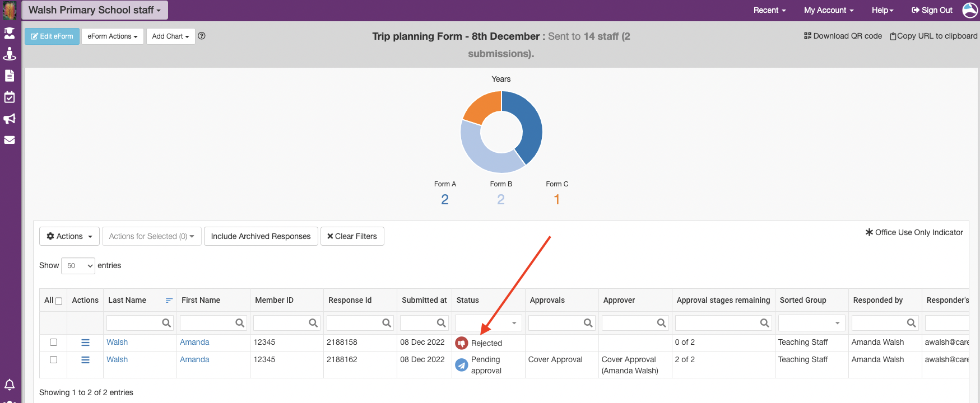
Task: Click the notification bell icon
Action: [x=10, y=385]
